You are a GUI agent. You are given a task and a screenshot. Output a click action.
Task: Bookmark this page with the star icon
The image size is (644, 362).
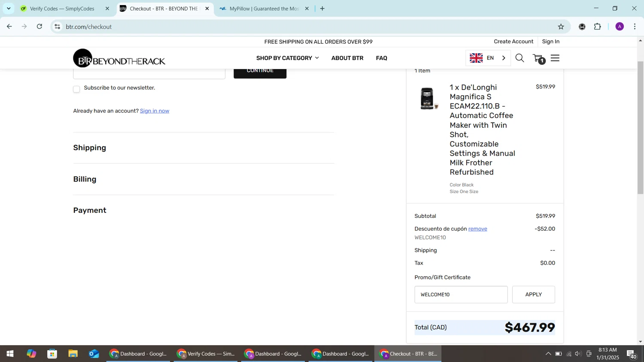561,27
